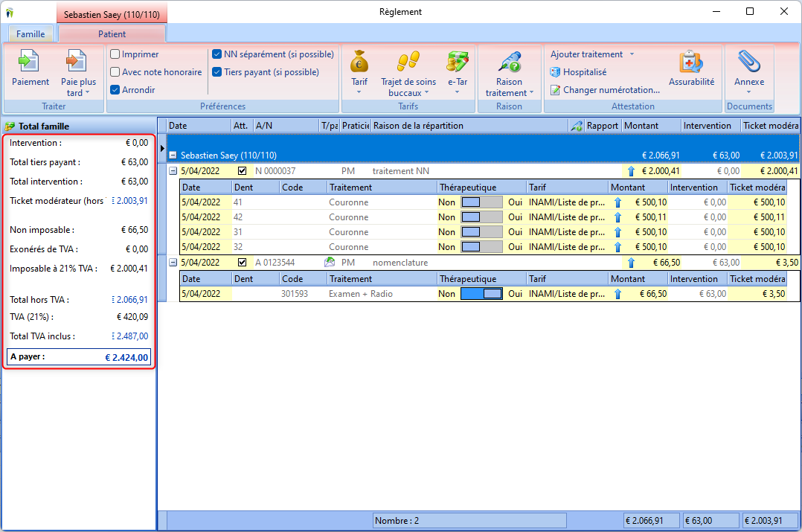Screen dimensions: 802x532
Task: Click blue arrow on traitement NN row
Action: [x=631, y=171]
